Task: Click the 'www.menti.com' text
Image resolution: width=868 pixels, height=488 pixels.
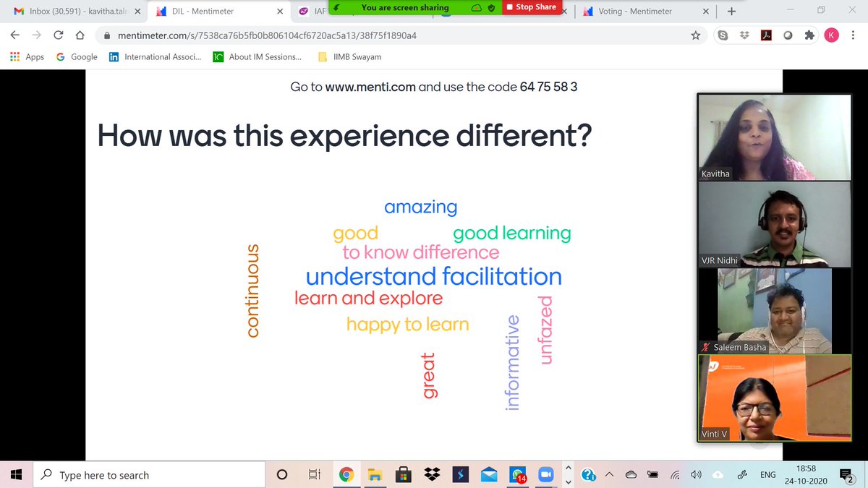Action: coord(370,87)
